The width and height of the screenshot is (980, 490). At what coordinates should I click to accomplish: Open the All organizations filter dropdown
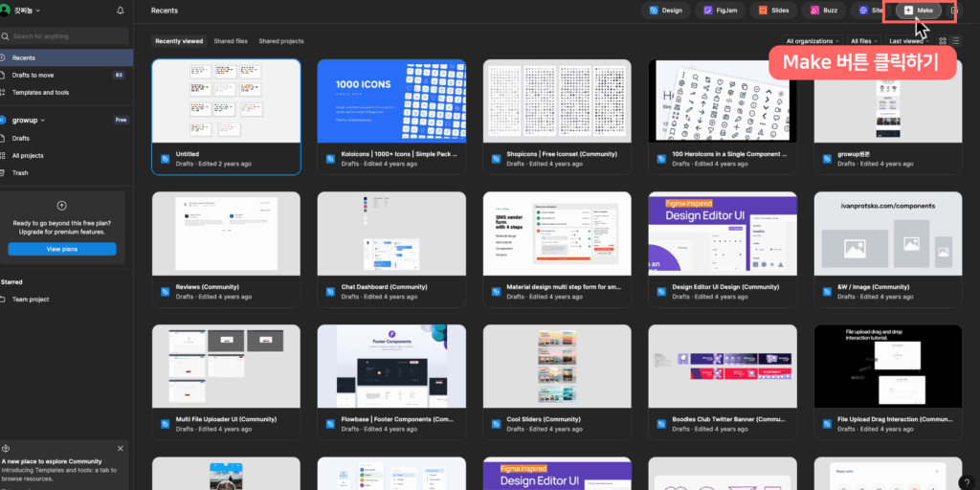coord(813,41)
